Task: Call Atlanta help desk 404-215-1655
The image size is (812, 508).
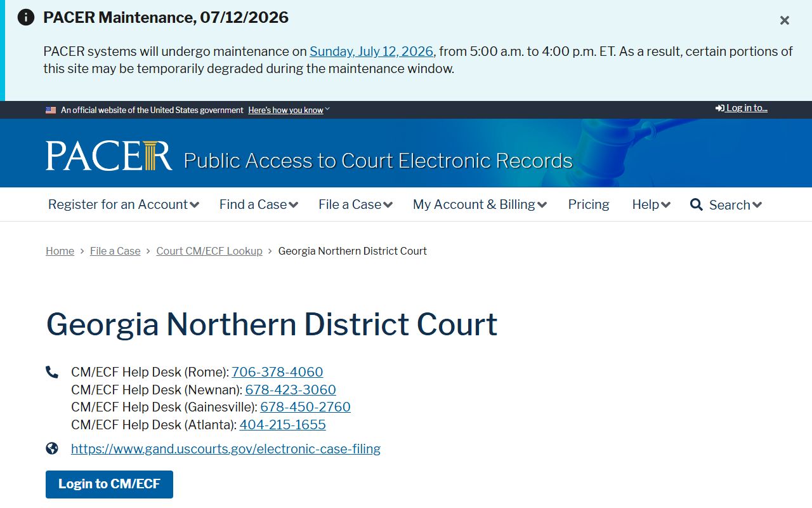Action: point(282,425)
